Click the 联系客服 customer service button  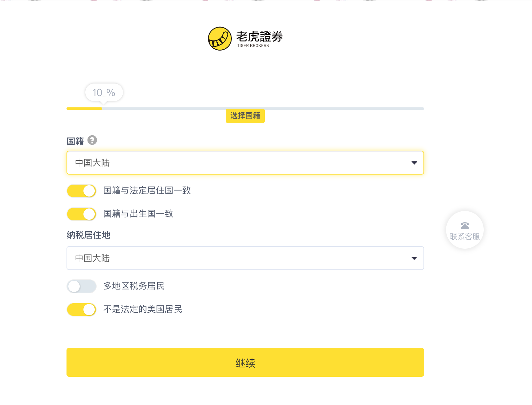465,230
